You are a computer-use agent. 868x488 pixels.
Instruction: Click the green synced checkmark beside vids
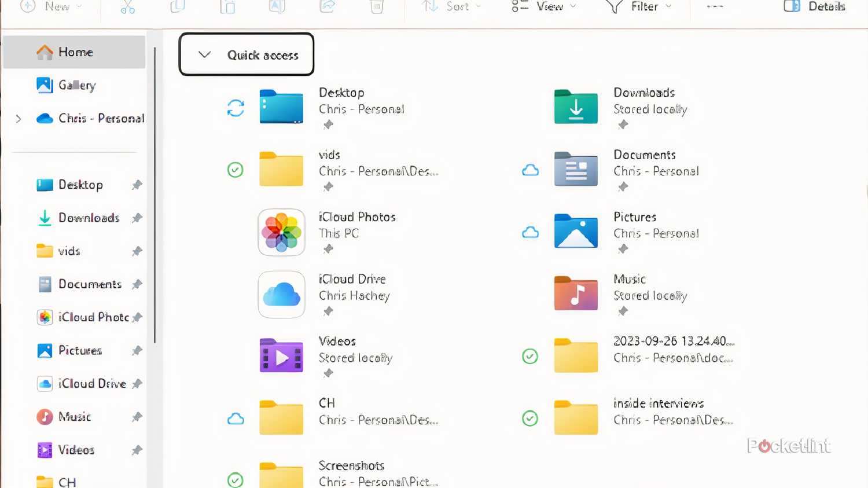pyautogui.click(x=236, y=170)
